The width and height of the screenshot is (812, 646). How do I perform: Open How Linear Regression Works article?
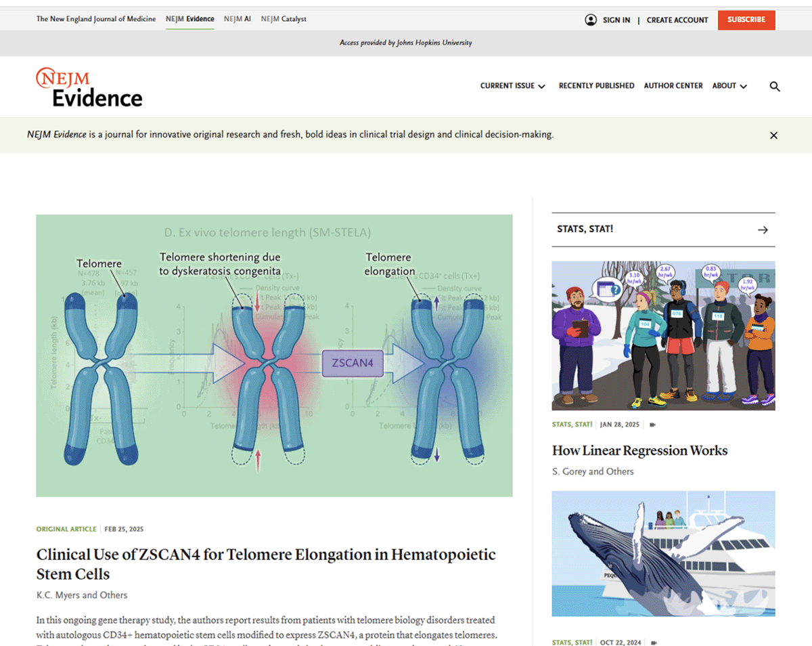pyautogui.click(x=639, y=450)
